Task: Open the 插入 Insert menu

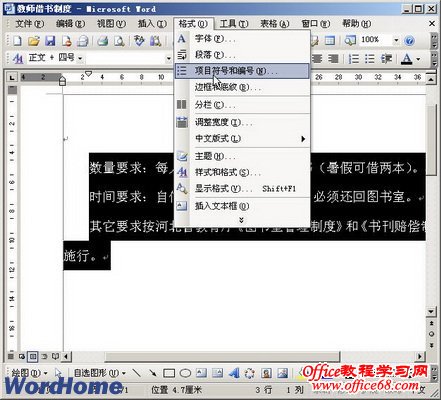Action: pyautogui.click(x=152, y=24)
